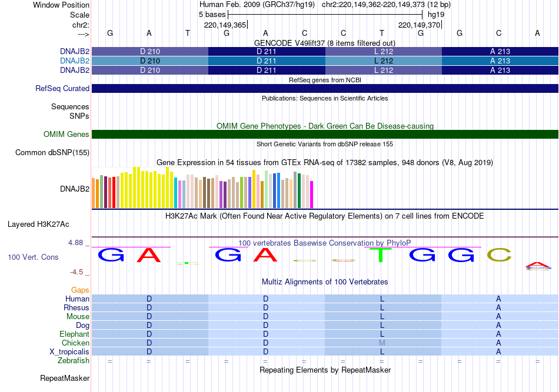Click codon 'A 213' in the light-blue DNAJB2 row
559x392 pixels.
click(x=500, y=61)
